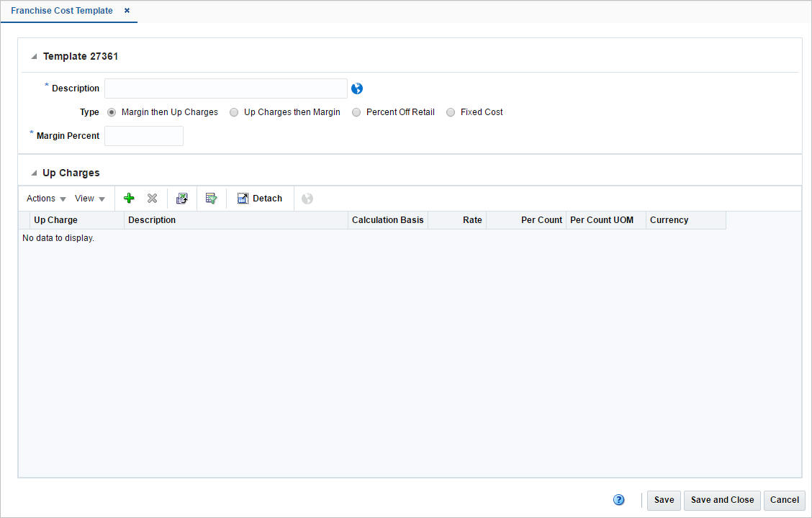Click the green Add icon in Up Charges toolbar
Viewport: 812px width, 518px height.
tap(128, 198)
